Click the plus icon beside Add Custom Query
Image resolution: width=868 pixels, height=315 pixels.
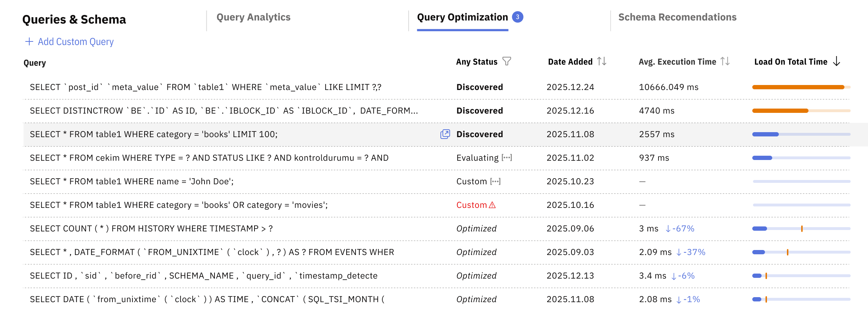pyautogui.click(x=29, y=42)
